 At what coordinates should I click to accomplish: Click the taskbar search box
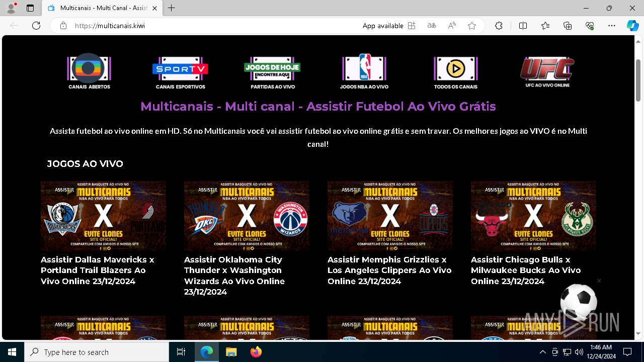[x=97, y=352]
